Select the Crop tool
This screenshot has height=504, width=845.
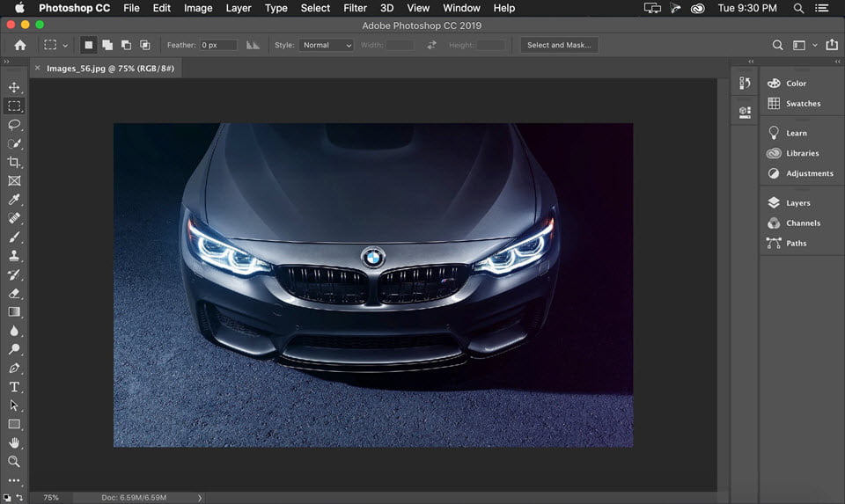tap(14, 162)
